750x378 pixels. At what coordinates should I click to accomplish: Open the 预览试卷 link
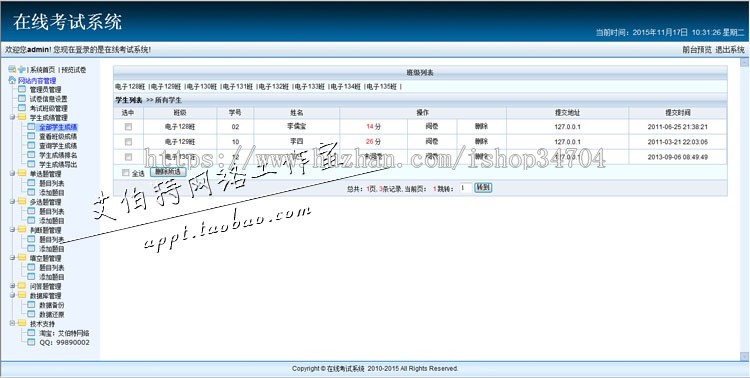pos(74,70)
